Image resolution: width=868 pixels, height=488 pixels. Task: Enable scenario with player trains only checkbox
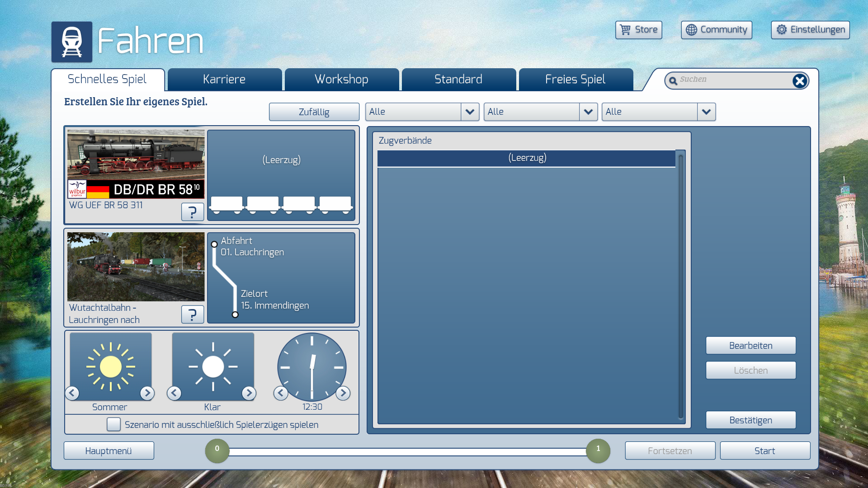click(x=113, y=424)
